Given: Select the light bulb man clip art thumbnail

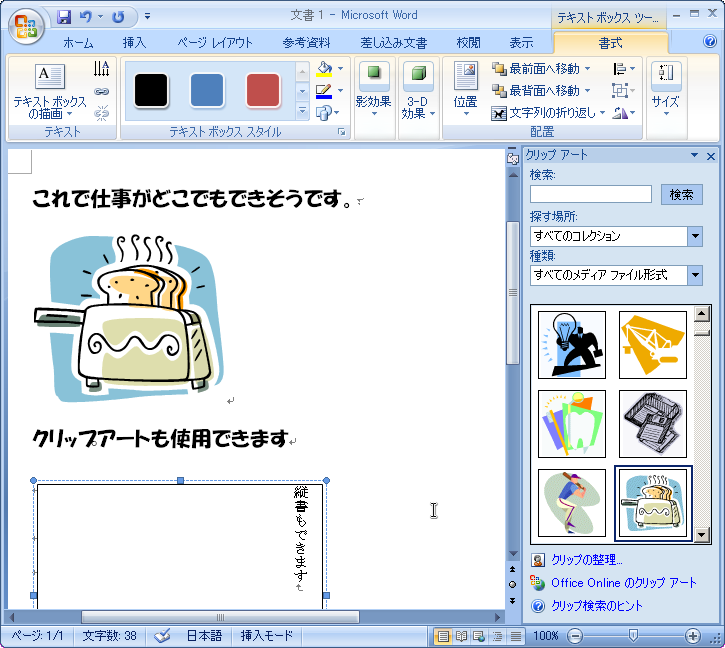Looking at the screenshot, I should (x=572, y=345).
